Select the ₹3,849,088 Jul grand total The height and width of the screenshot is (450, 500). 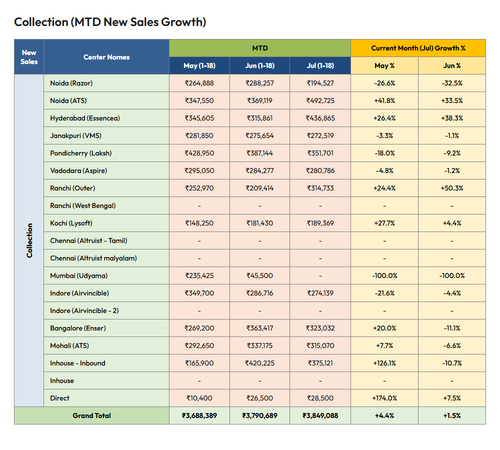click(x=320, y=416)
